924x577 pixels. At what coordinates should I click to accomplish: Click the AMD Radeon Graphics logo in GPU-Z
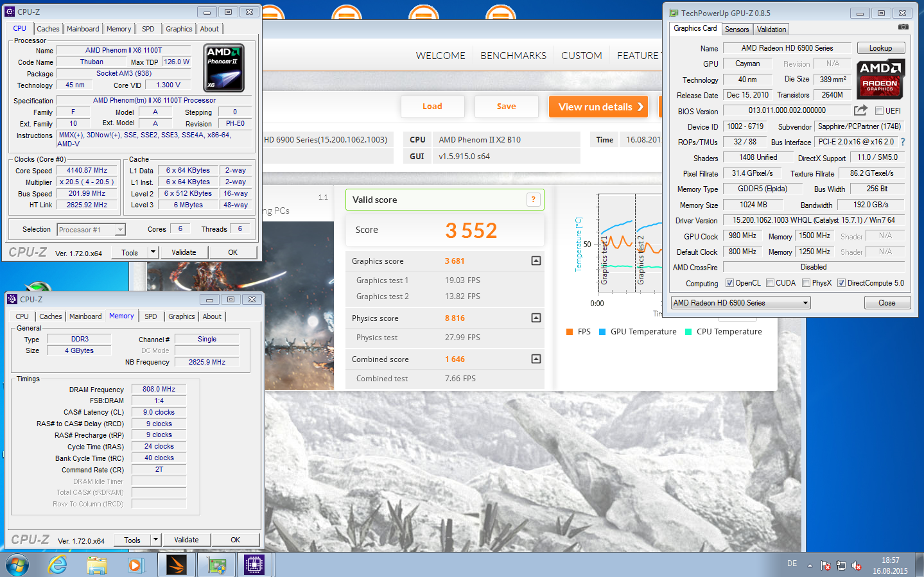coord(880,79)
